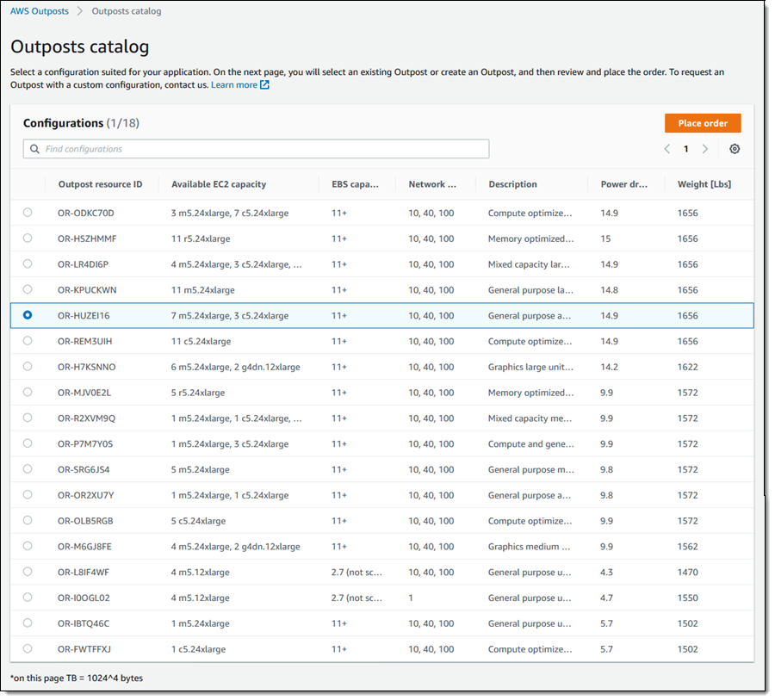Open the table preferences gear icon
The width and height of the screenshot is (775, 700).
tap(735, 149)
